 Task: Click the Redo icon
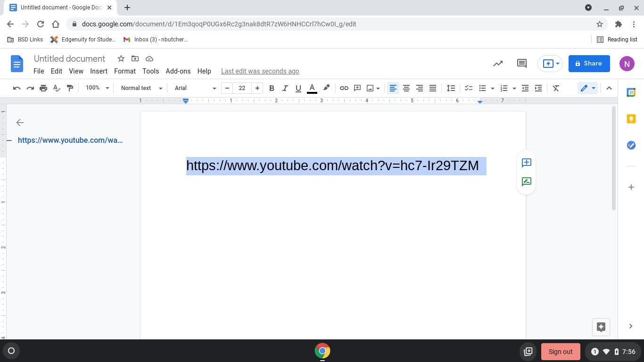(x=30, y=88)
